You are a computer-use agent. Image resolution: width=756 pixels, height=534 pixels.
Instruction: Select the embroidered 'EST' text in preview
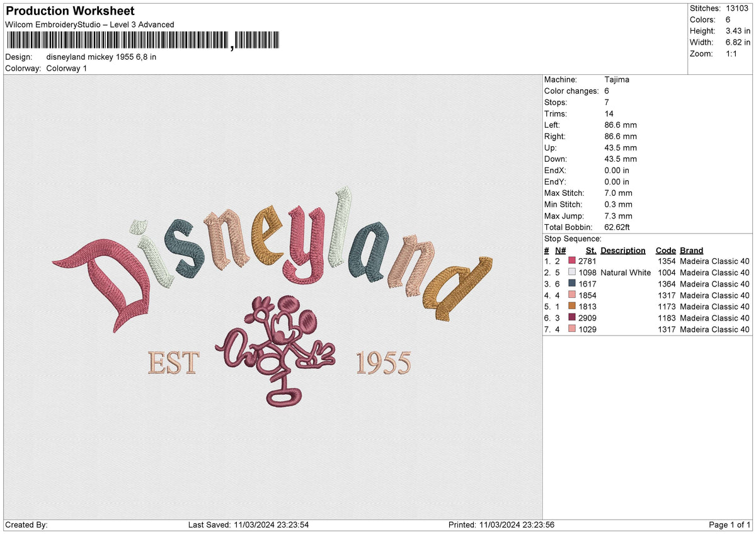(173, 363)
